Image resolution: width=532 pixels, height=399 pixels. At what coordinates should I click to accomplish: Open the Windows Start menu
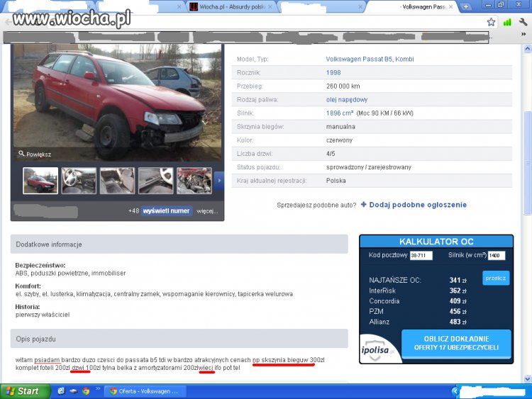coord(25,391)
